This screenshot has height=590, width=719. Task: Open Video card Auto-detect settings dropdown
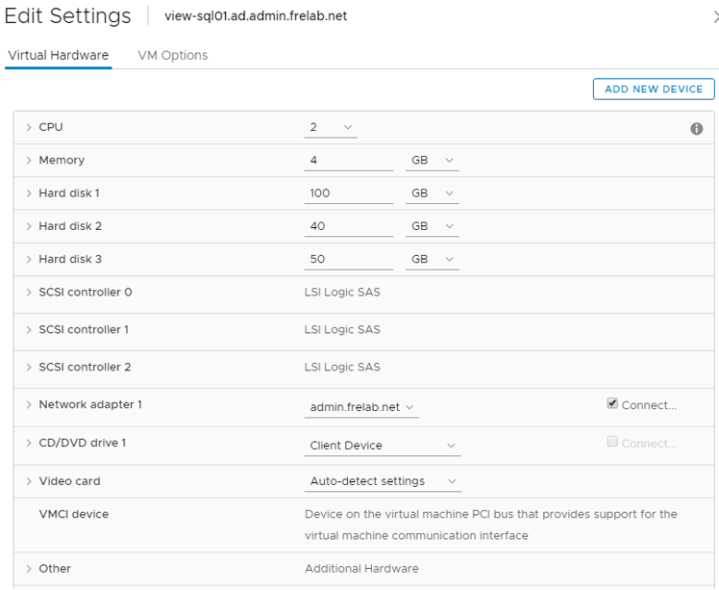point(382,481)
